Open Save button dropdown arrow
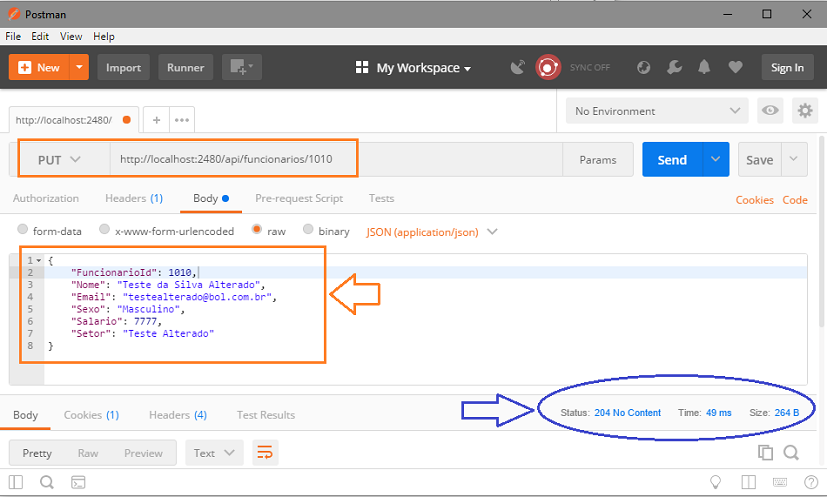 point(794,159)
